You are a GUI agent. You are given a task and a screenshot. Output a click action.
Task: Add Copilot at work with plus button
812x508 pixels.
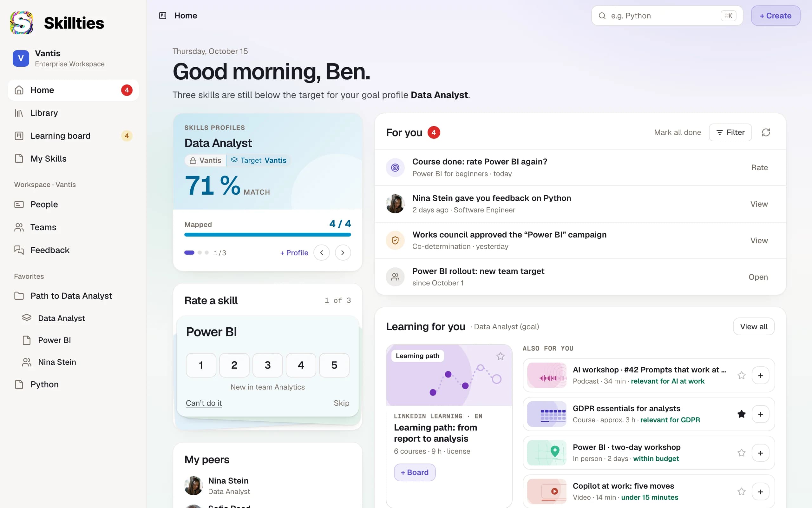click(760, 491)
